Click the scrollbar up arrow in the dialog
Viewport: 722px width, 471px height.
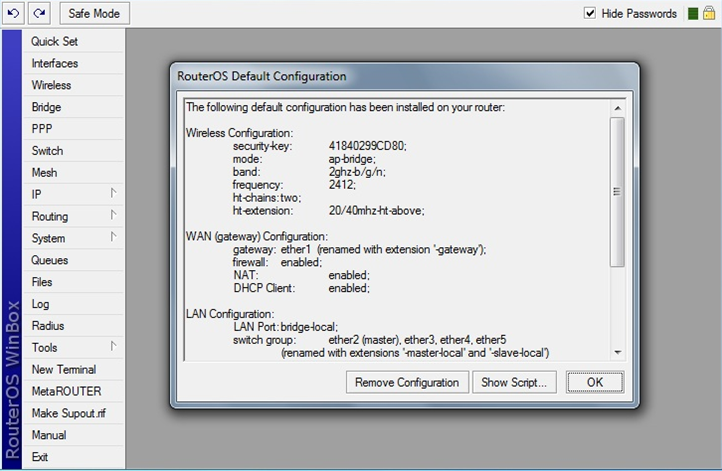point(617,108)
